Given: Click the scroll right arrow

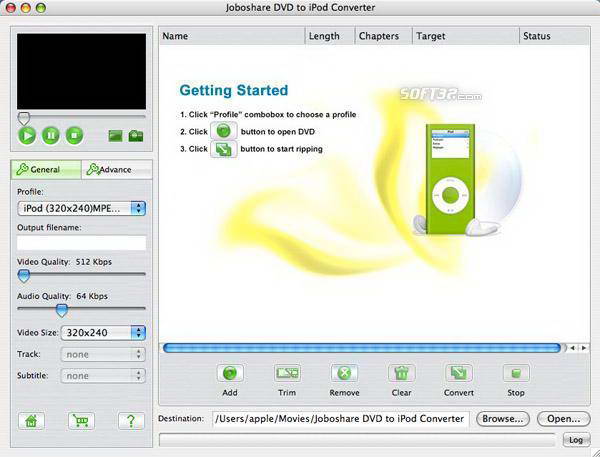Looking at the screenshot, I should [x=584, y=348].
